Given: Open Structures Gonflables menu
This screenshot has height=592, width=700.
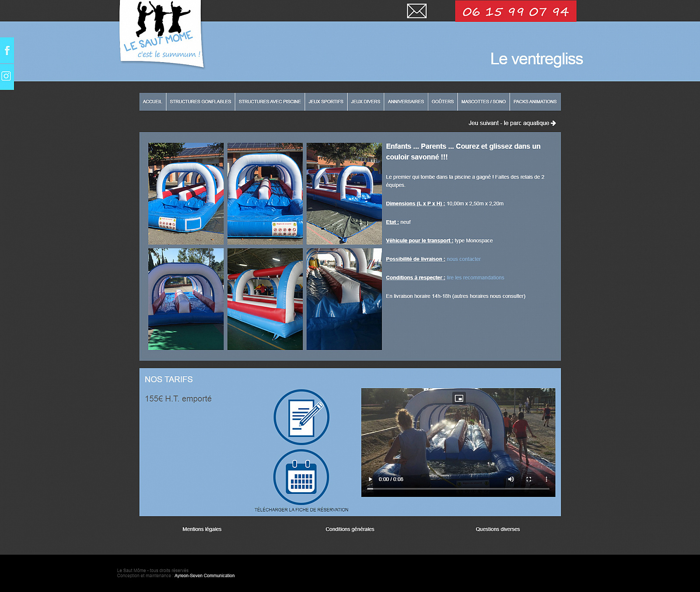Looking at the screenshot, I should coord(200,102).
